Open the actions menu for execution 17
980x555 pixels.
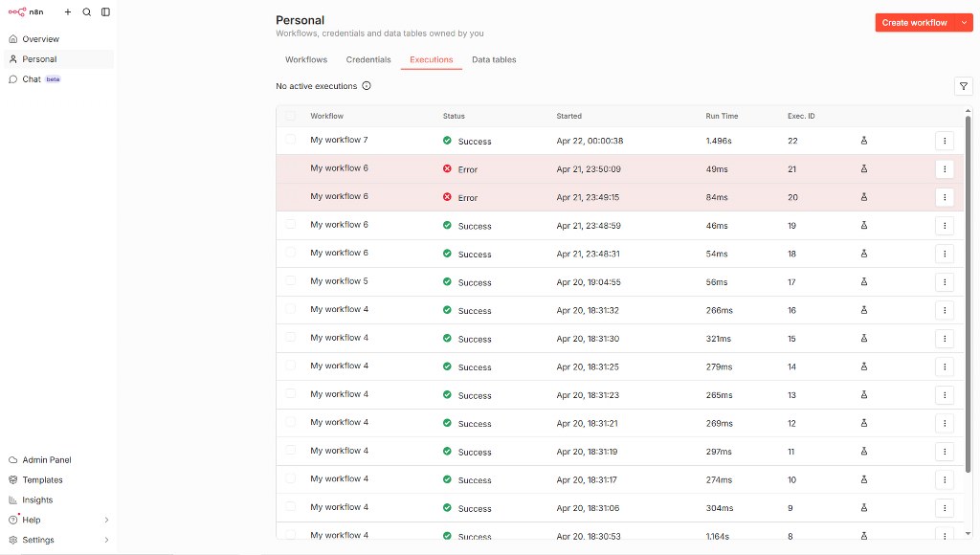945,282
